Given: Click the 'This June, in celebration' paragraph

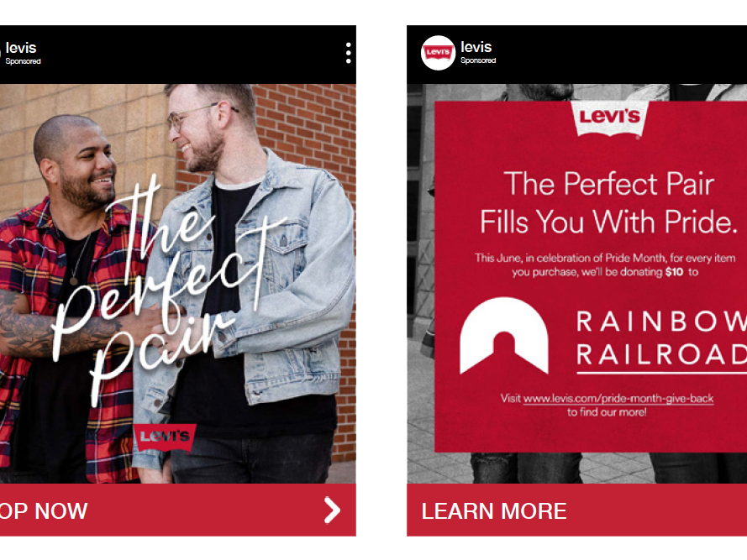Looking at the screenshot, I should (605, 264).
